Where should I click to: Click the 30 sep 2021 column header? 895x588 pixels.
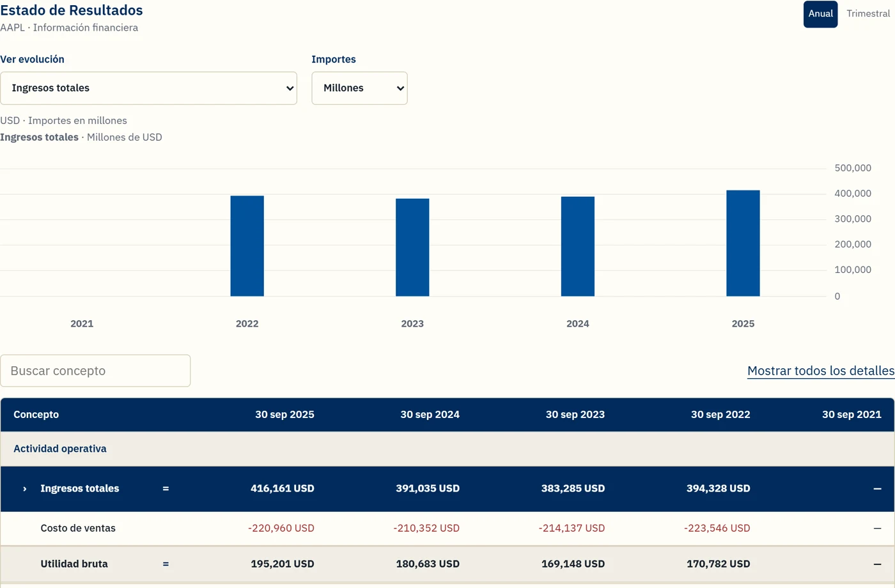click(852, 415)
